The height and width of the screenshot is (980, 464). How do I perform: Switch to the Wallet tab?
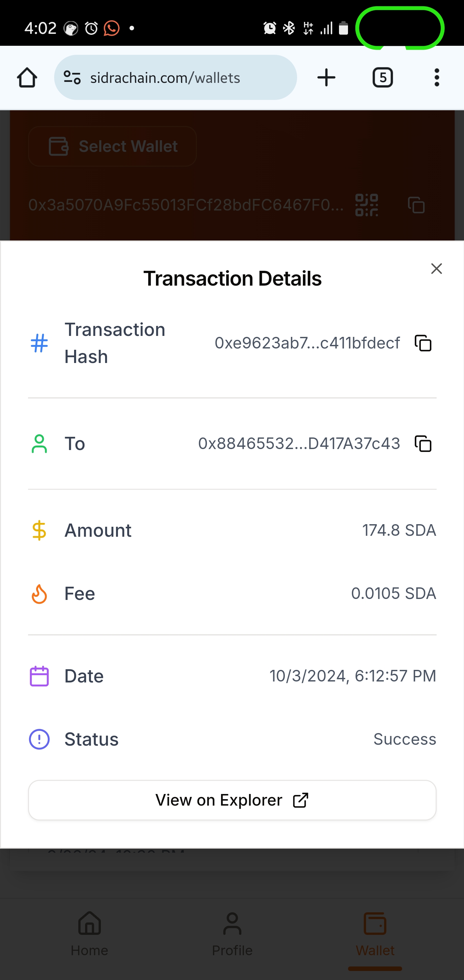pos(375,934)
